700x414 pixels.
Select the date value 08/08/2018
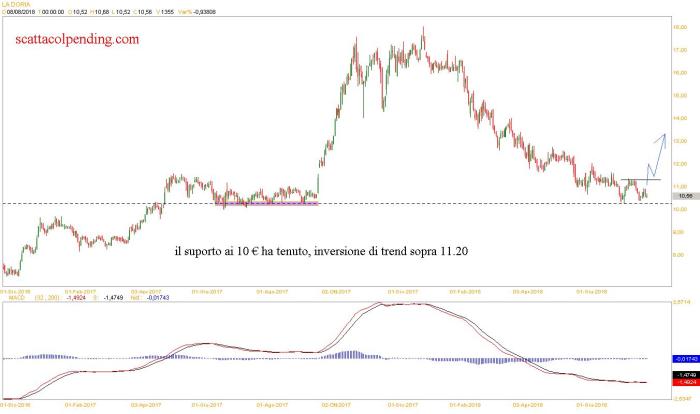coord(21,12)
